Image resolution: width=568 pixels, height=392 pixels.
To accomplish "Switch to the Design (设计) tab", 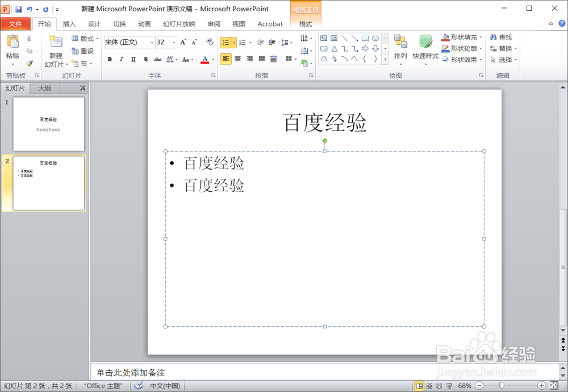I will coord(94,24).
